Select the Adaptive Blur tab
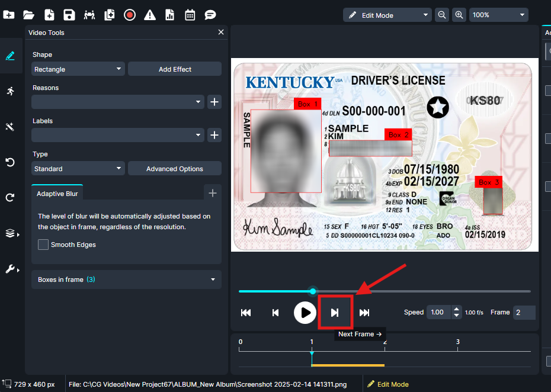Image resolution: width=551 pixels, height=392 pixels. coord(57,194)
